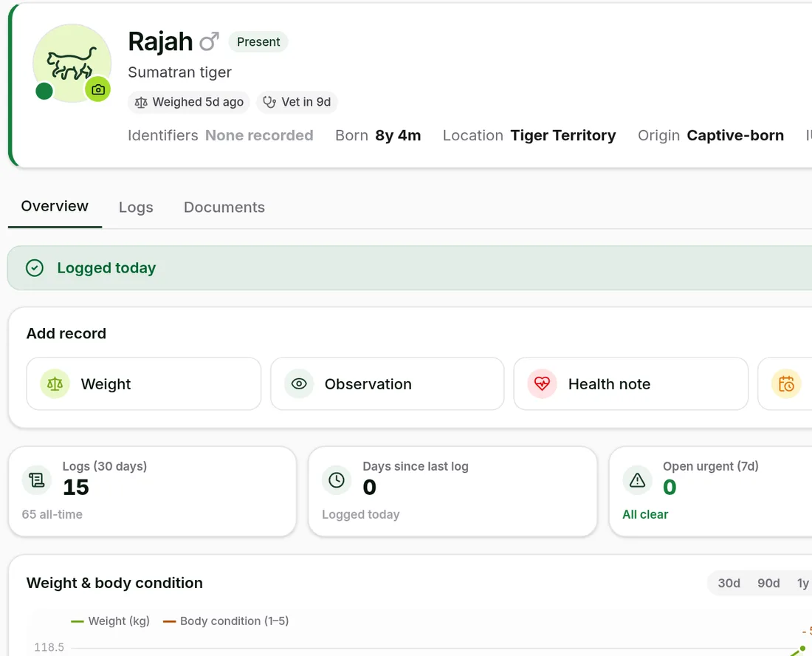Click the Logged today banner

[x=410, y=268]
